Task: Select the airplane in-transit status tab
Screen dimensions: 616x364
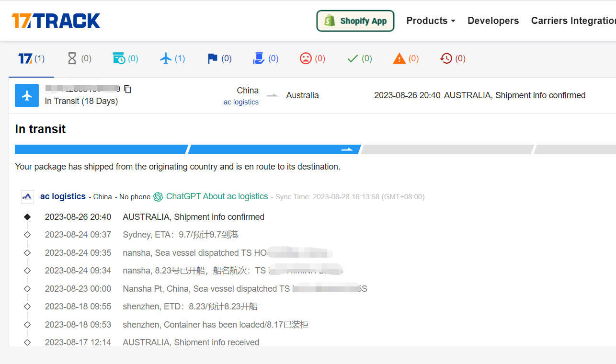Action: click(x=172, y=58)
